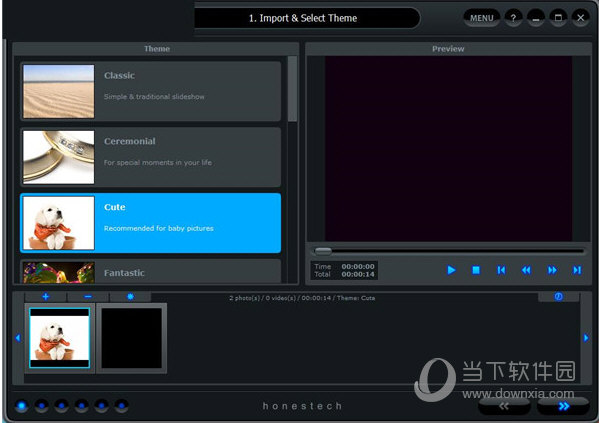Image resolution: width=599 pixels, height=423 pixels.
Task: Fast forward the preview
Action: coord(552,270)
